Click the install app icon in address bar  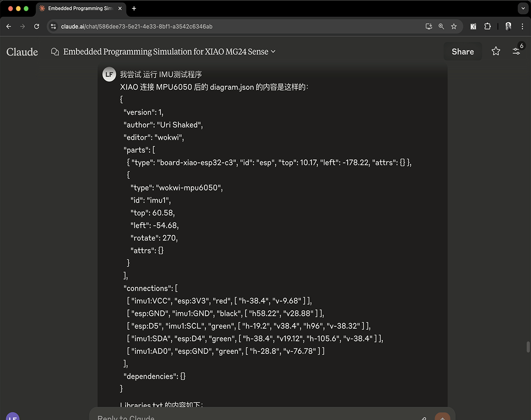[429, 27]
